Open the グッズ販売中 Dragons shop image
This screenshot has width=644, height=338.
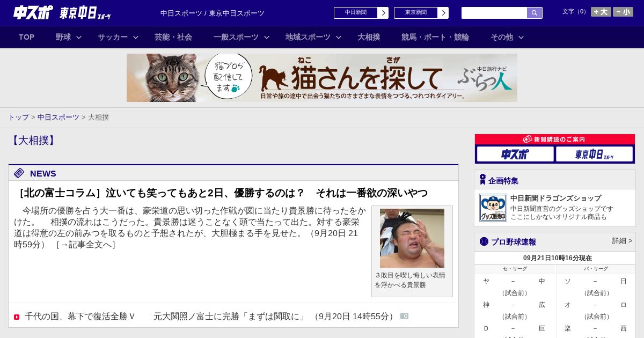click(493, 208)
